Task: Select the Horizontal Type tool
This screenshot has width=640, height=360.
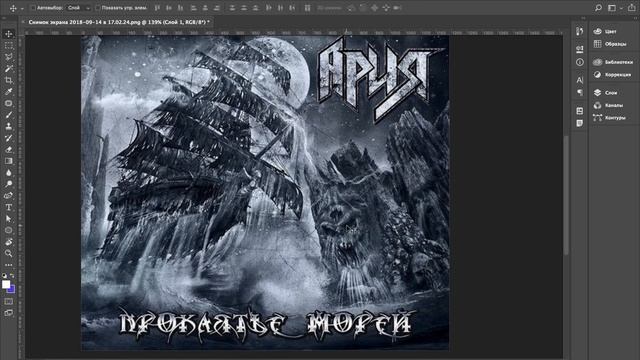Action: 9,207
